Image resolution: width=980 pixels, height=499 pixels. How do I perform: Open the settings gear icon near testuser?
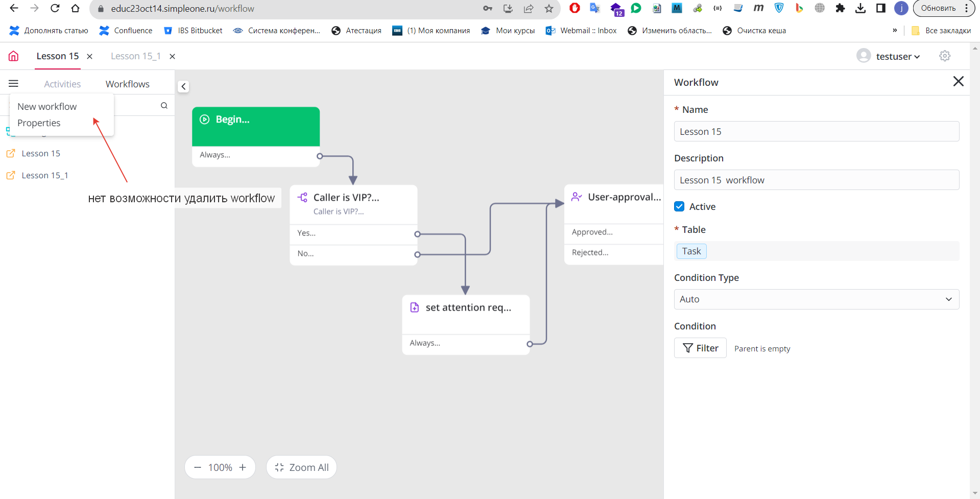[945, 56]
